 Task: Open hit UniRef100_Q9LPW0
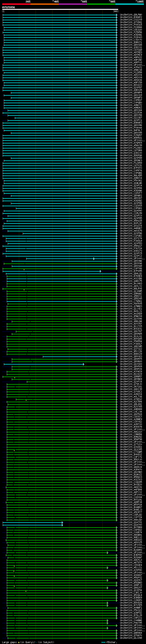point(131,15)
